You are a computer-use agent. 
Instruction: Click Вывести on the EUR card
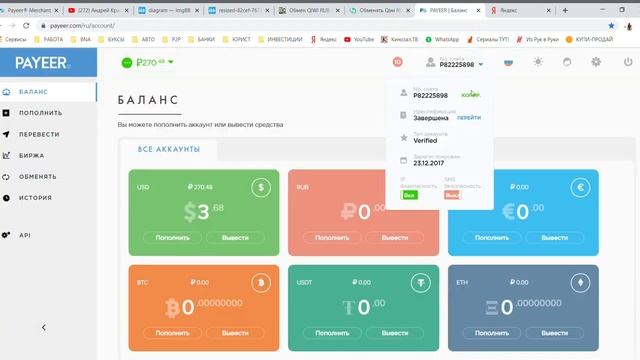555,238
